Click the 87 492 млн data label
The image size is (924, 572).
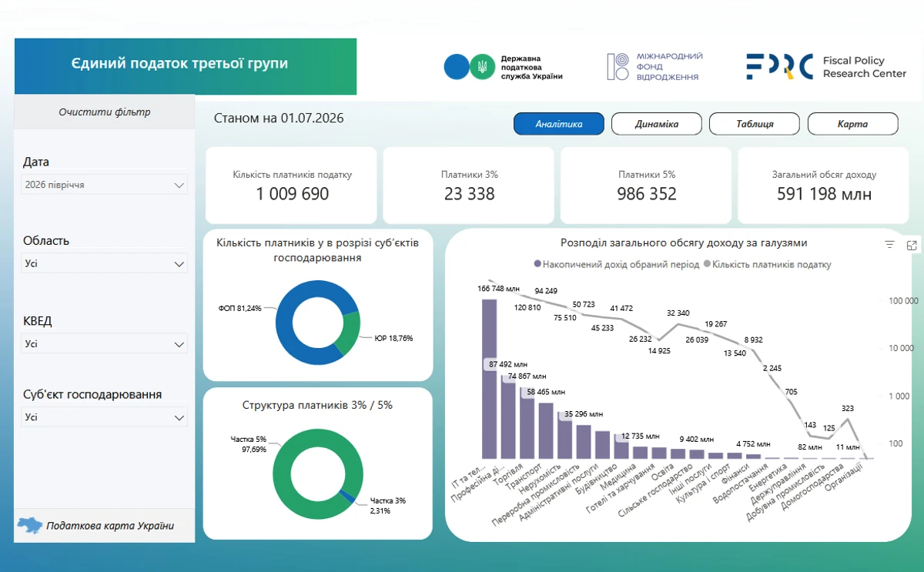click(x=508, y=364)
